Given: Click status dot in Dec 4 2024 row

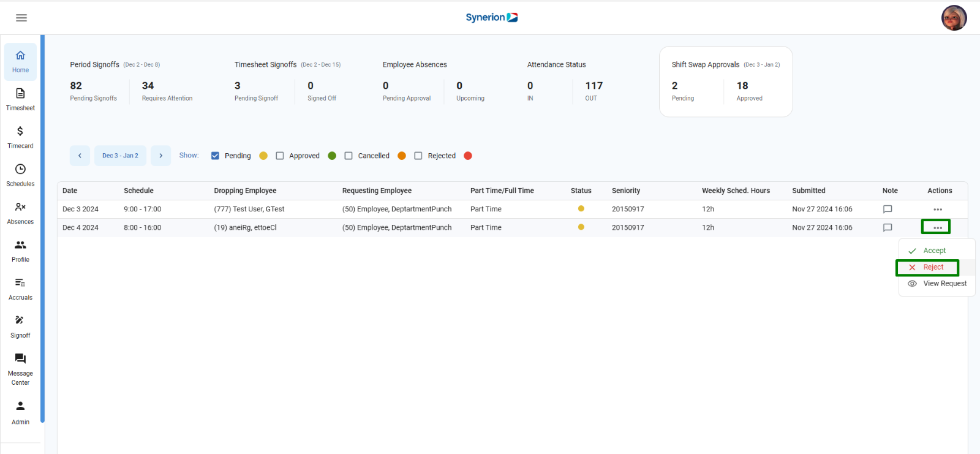Looking at the screenshot, I should coord(581,227).
